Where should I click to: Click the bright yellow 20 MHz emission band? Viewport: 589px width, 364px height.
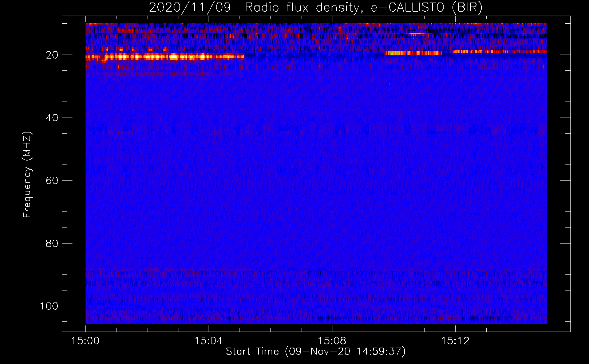coord(165,56)
